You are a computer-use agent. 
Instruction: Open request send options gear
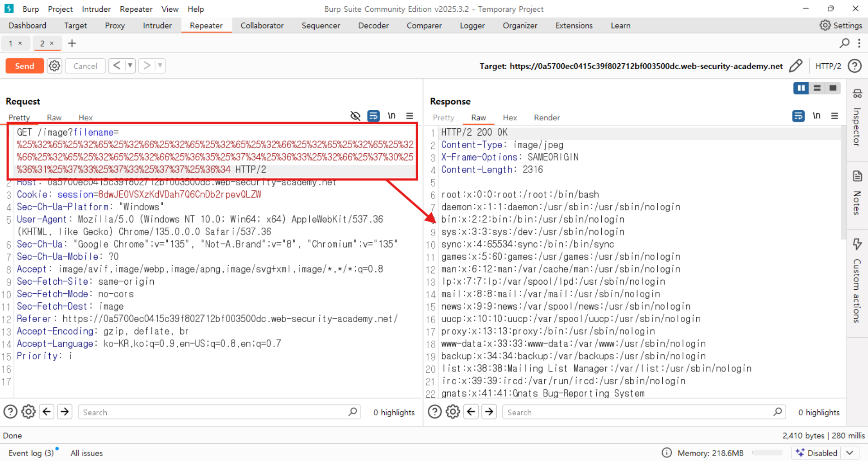coord(55,66)
